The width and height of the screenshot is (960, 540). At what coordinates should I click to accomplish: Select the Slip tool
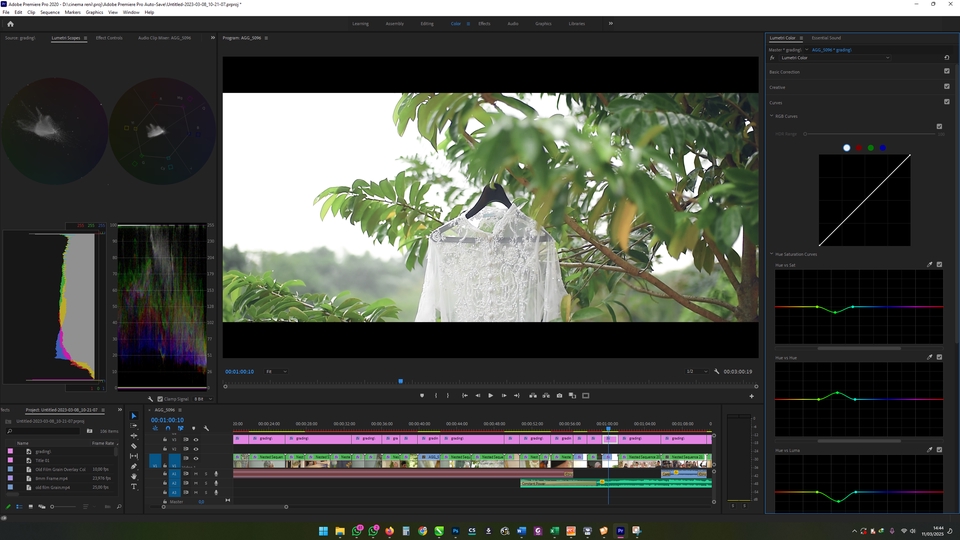click(x=133, y=456)
